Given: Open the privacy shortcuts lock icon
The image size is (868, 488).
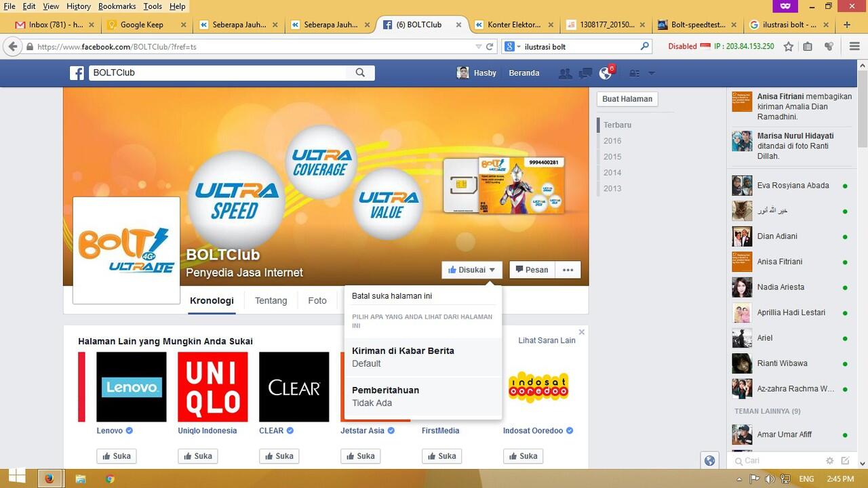Looking at the screenshot, I should coord(635,73).
